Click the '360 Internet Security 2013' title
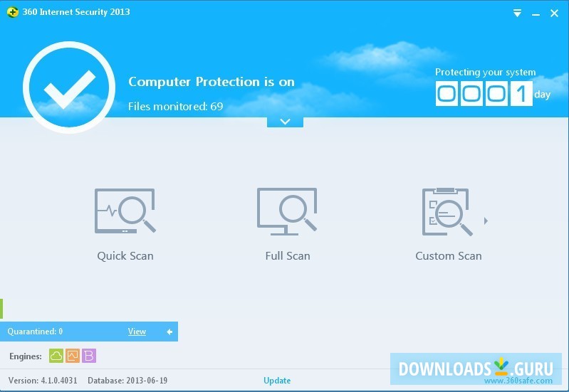The height and width of the screenshot is (392, 569). 76,12
